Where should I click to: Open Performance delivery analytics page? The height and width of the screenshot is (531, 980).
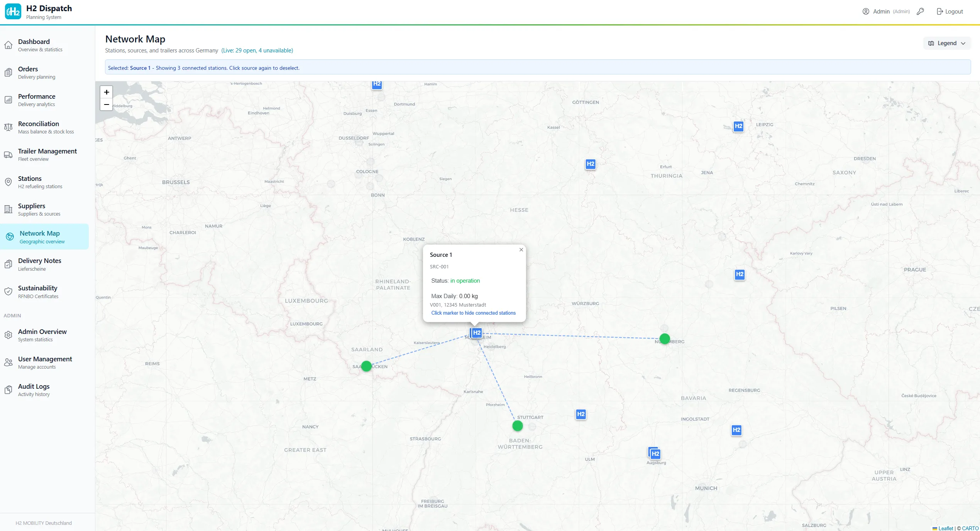pyautogui.click(x=44, y=100)
